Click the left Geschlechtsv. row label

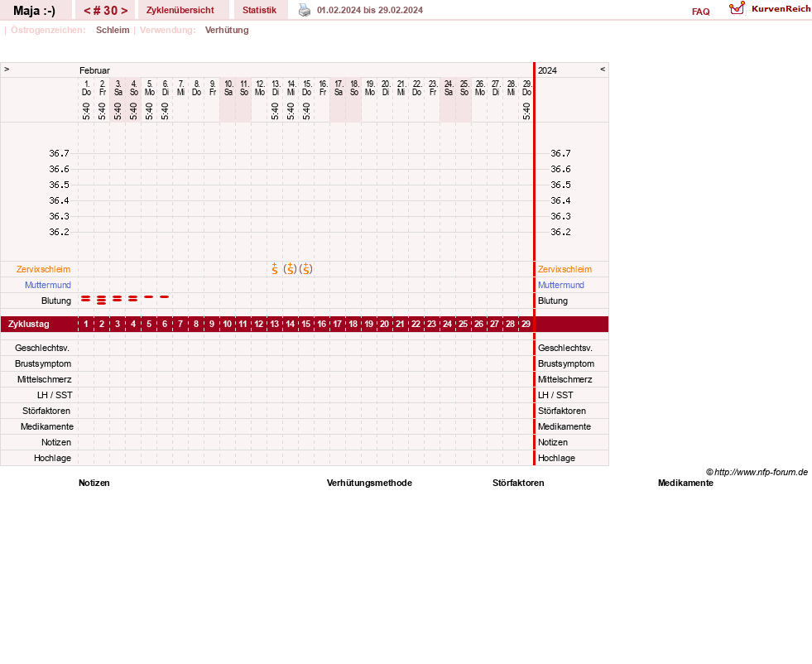point(42,348)
